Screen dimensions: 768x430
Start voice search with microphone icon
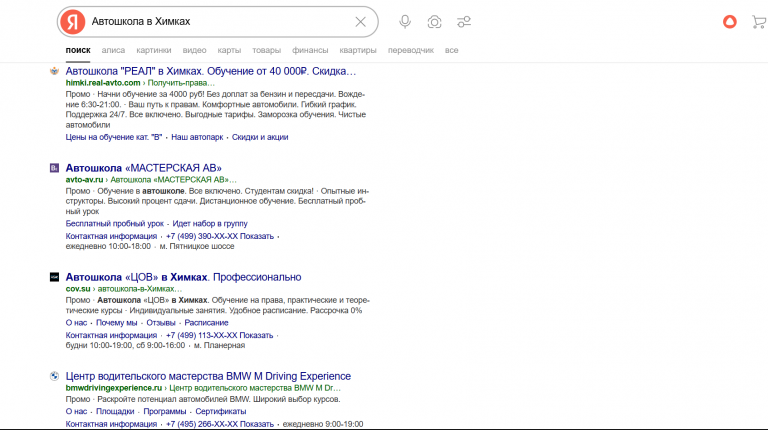[x=405, y=22]
